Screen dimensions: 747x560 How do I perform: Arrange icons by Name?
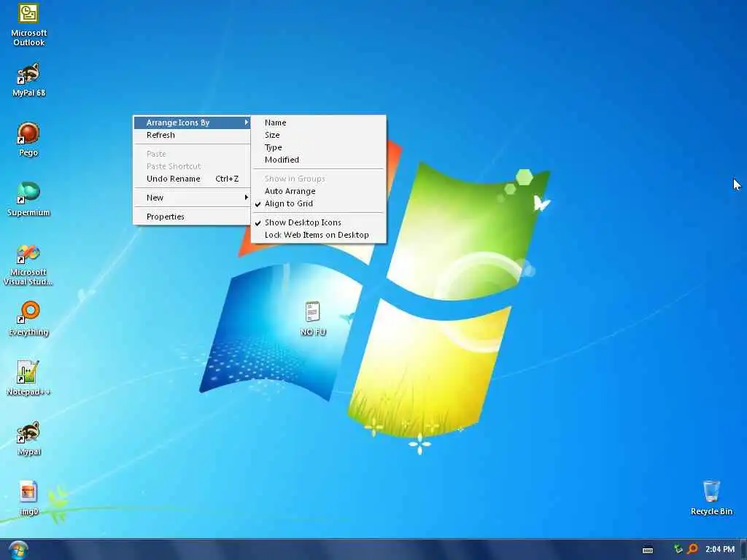(319, 122)
